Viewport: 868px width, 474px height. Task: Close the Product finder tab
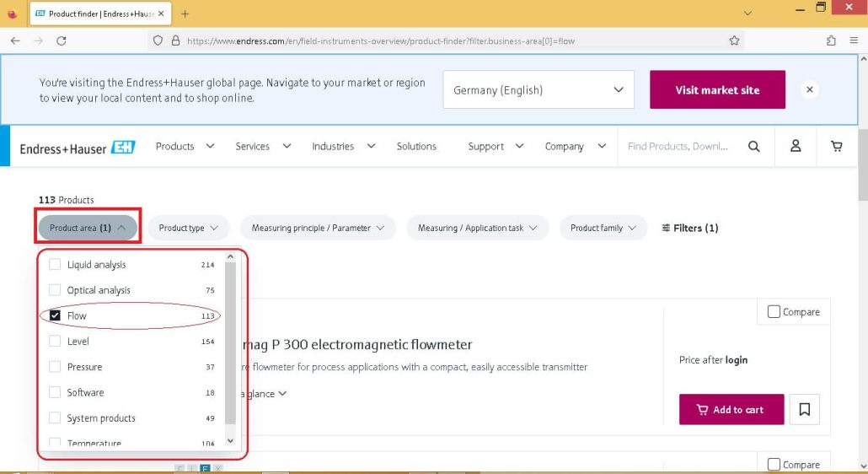point(161,13)
